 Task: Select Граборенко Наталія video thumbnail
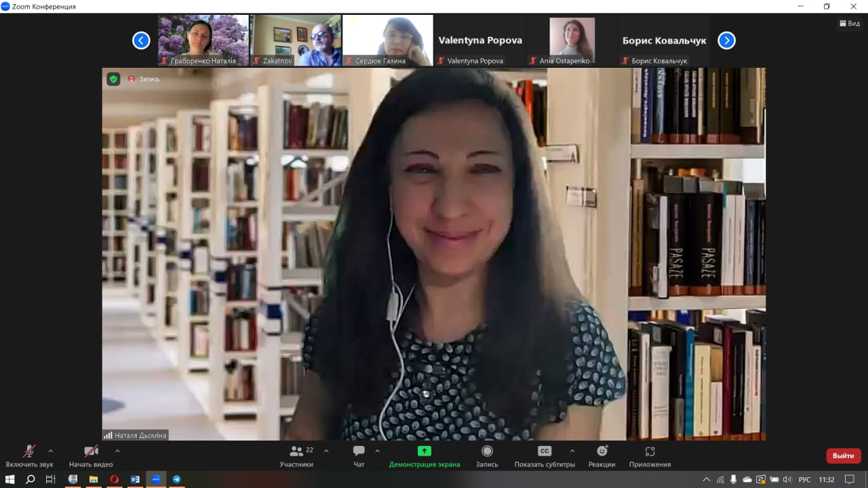coord(203,41)
